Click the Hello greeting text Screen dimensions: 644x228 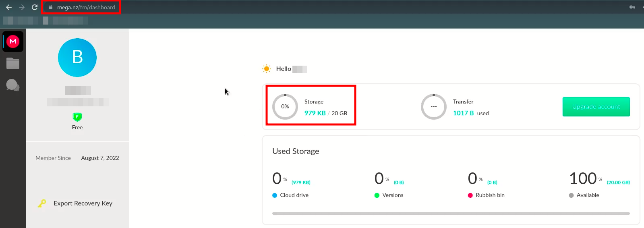point(284,69)
